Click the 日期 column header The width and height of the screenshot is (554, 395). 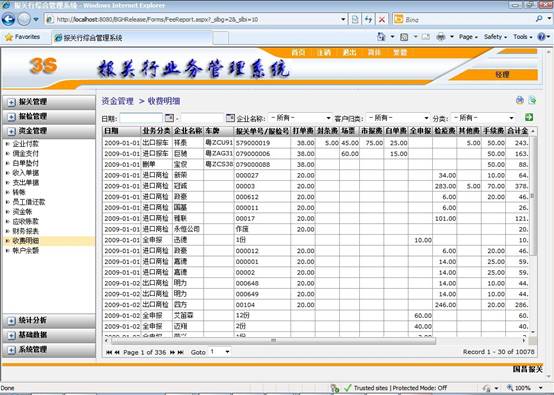(122, 131)
